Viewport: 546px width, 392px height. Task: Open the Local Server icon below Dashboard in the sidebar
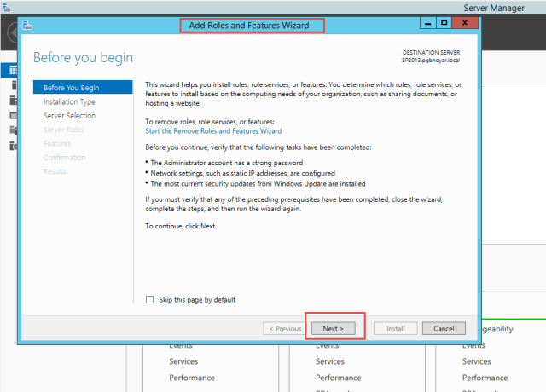(x=12, y=85)
